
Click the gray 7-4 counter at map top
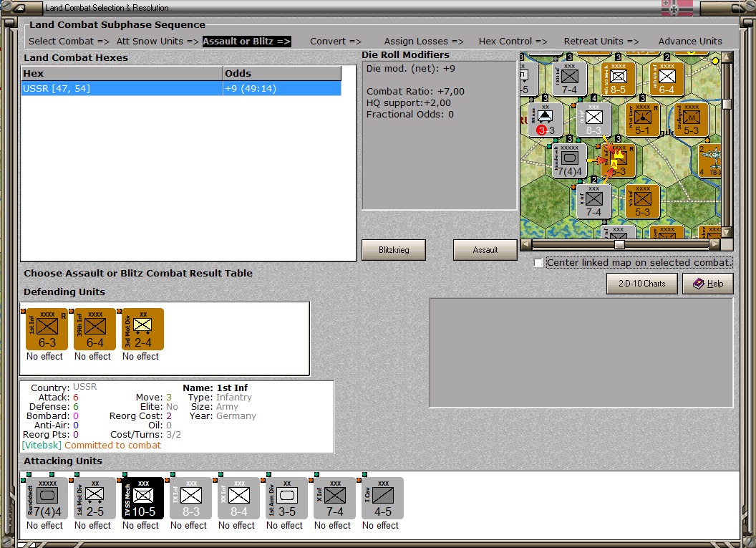[569, 79]
